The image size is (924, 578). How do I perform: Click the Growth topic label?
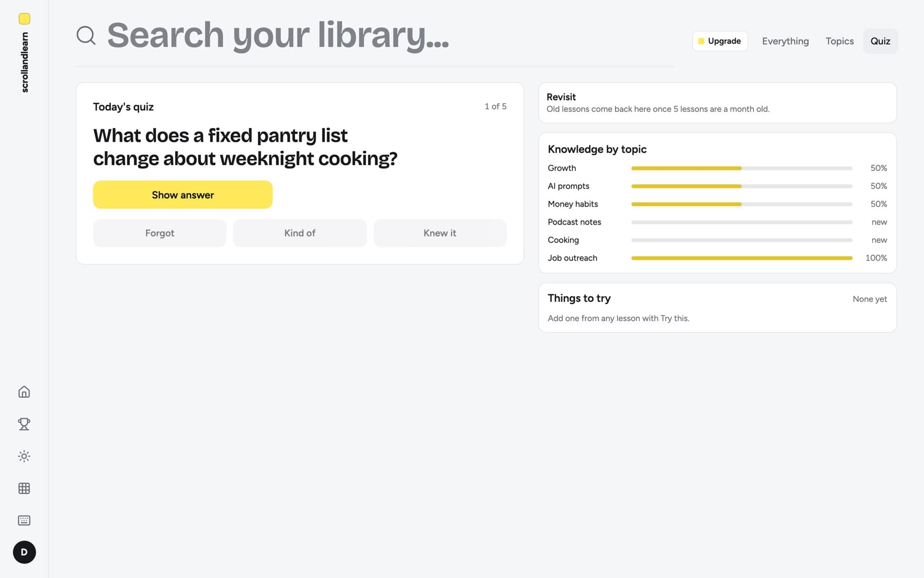click(x=562, y=168)
